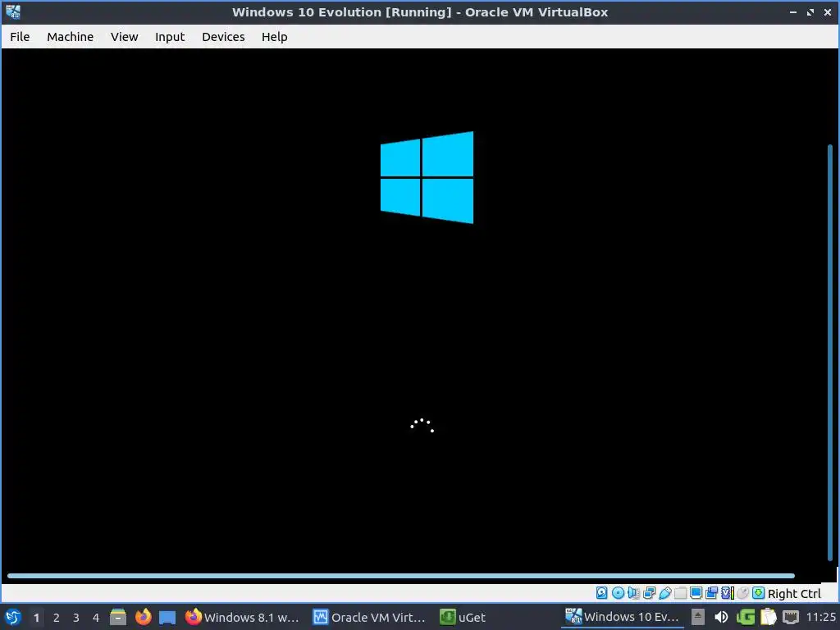Open the Machine menu
Viewport: 840px width, 630px height.
[x=71, y=36]
